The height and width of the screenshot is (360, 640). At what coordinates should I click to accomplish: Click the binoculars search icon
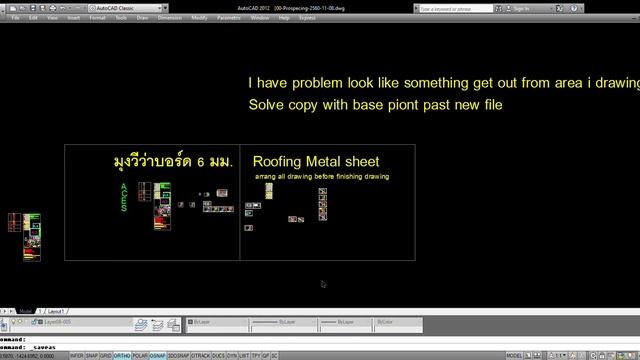tap(498, 9)
